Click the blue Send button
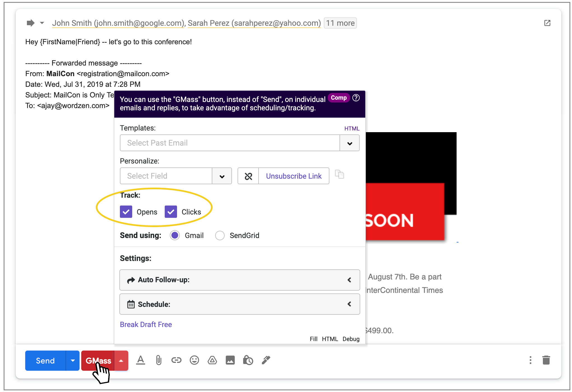This screenshot has width=572, height=392. (45, 361)
